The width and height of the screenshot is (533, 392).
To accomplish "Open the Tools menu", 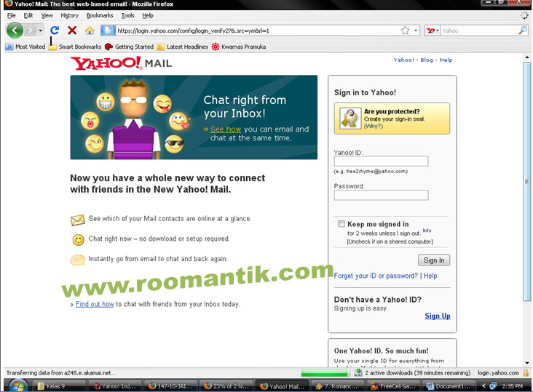I will [128, 15].
